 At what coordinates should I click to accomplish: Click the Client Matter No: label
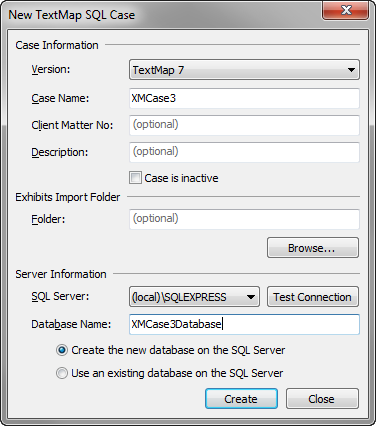72,125
